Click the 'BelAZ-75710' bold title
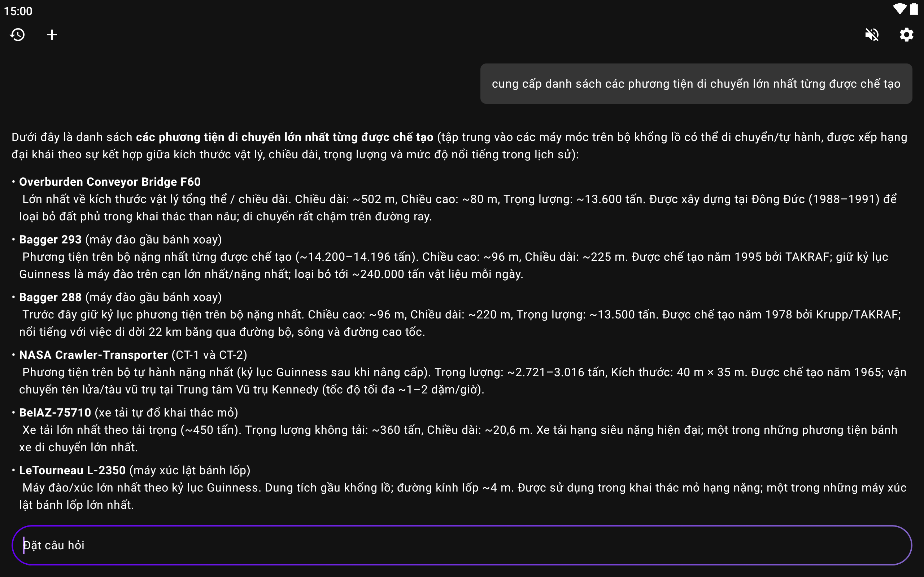Image resolution: width=924 pixels, height=577 pixels. [x=55, y=413]
